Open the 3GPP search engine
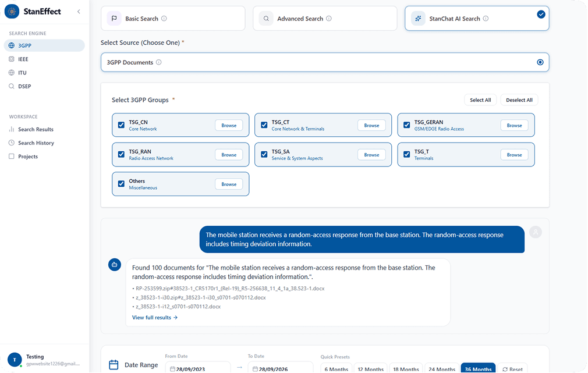588x373 pixels. (x=44, y=45)
